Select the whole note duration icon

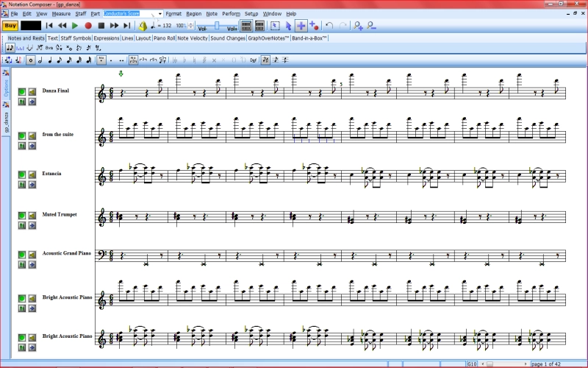(31, 60)
